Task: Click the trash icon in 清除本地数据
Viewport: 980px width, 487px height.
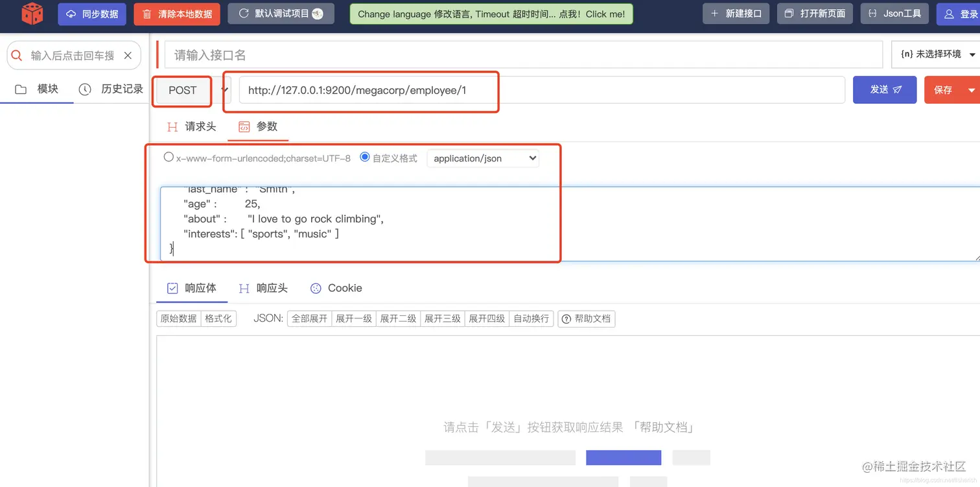Action: 147,14
